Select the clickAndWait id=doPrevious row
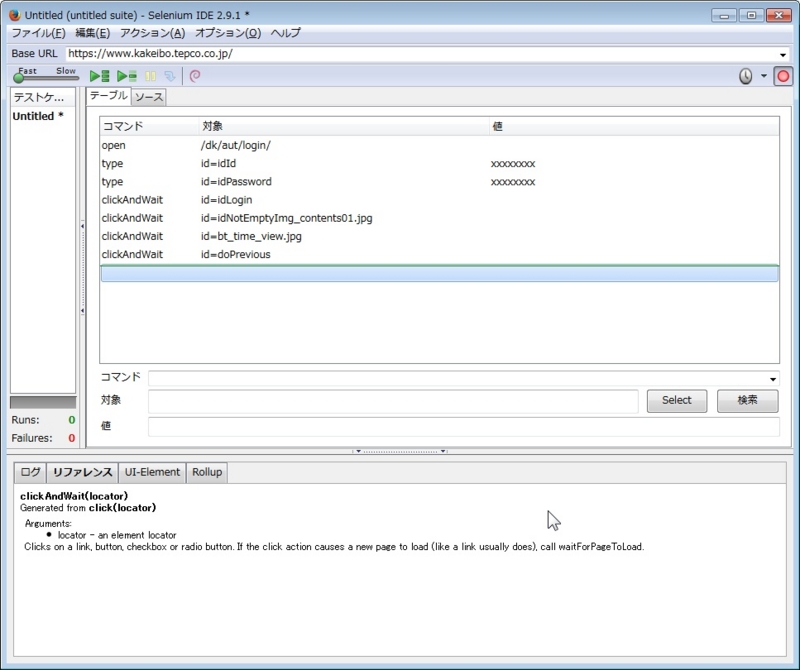800x670 pixels. [x=200, y=254]
